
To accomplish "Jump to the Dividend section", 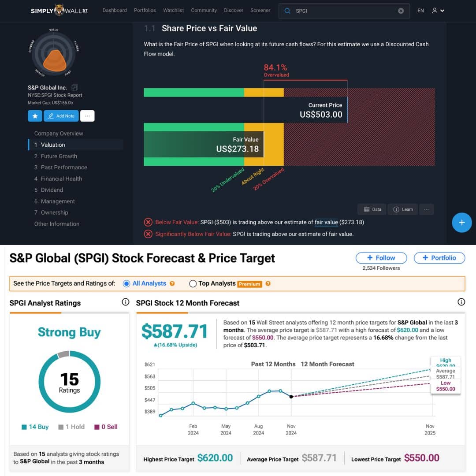I will pyautogui.click(x=48, y=190).
